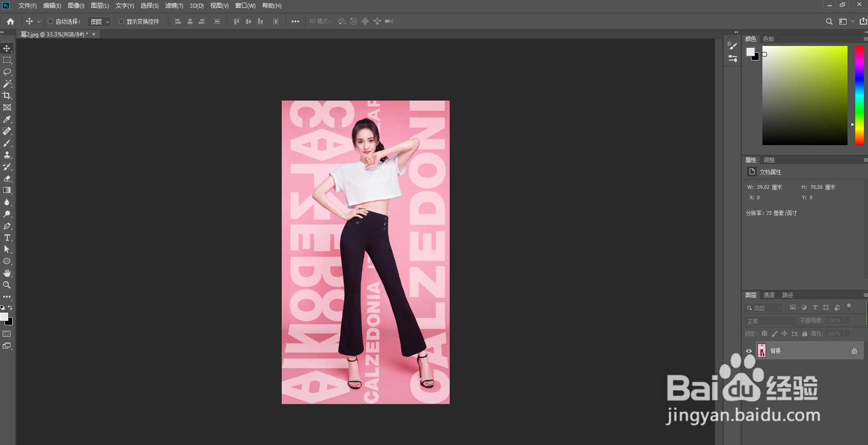The image size is (868, 445).
Task: Click the hue spectrum slider bar
Action: (x=859, y=96)
